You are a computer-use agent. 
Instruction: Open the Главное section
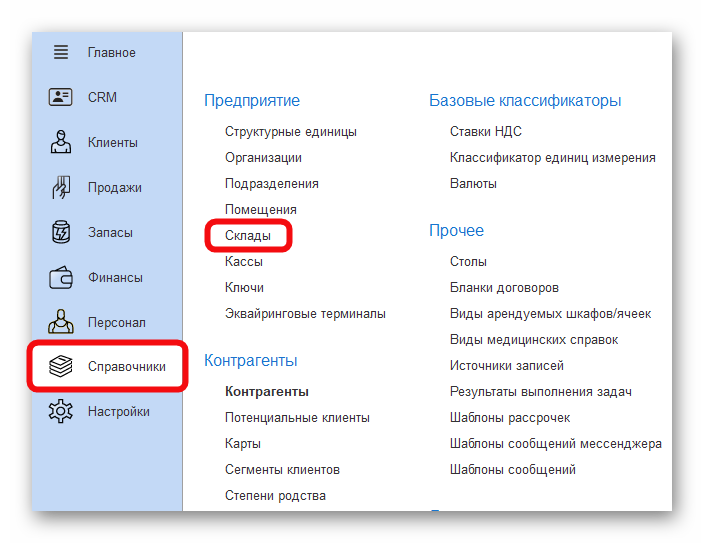[111, 53]
